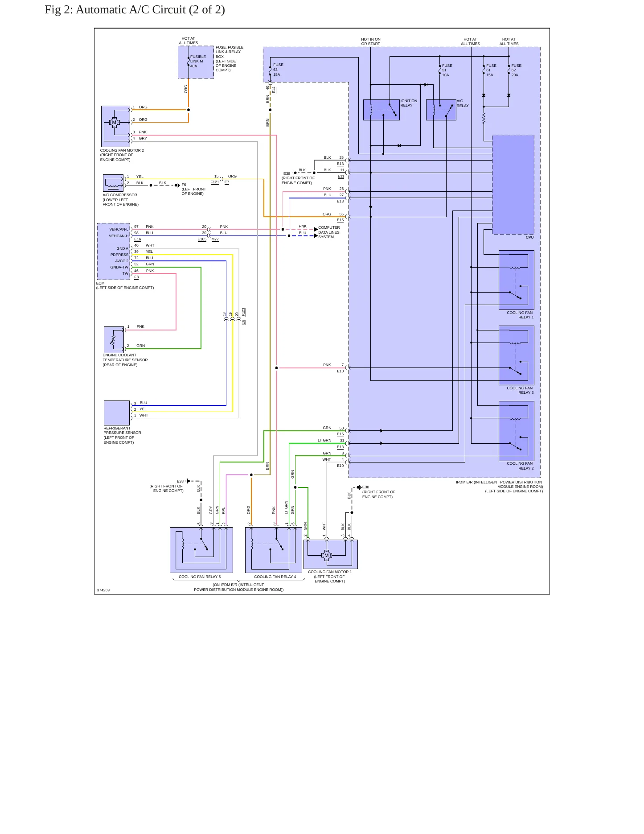Click the GNDA-TW pin label
The height and width of the screenshot is (834, 644).
point(119,267)
